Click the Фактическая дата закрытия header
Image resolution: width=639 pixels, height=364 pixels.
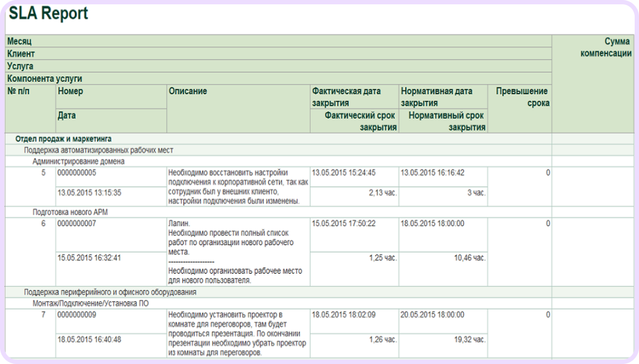point(346,97)
